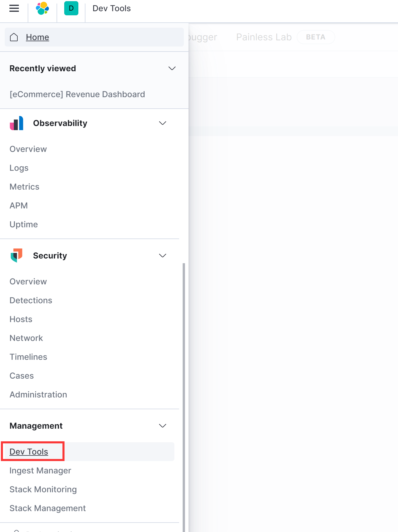Navigate to Security Timelines

(x=28, y=357)
